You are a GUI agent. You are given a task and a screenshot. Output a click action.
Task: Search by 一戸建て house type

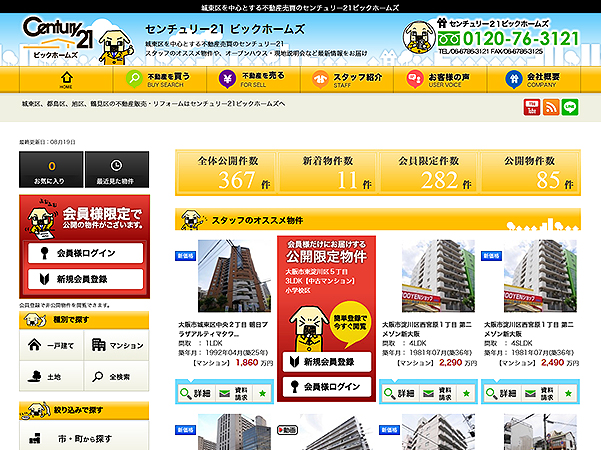[x=51, y=345]
